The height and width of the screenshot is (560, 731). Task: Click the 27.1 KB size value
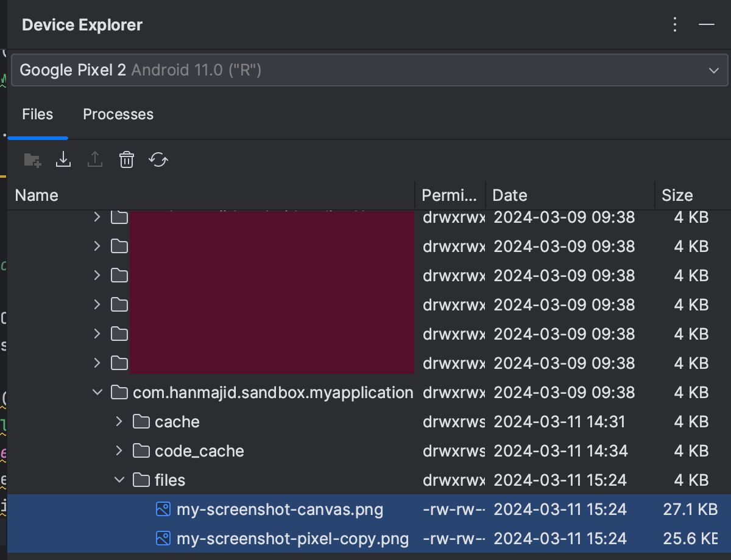(x=690, y=509)
